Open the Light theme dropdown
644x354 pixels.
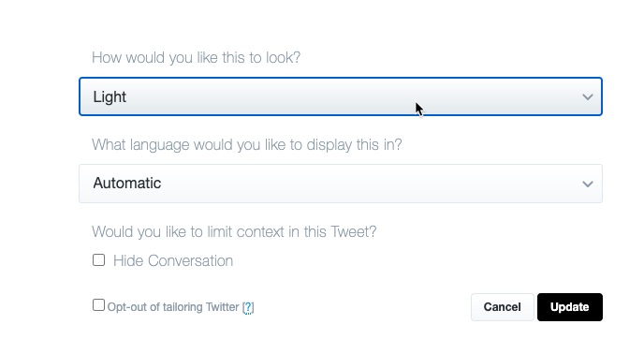click(341, 96)
